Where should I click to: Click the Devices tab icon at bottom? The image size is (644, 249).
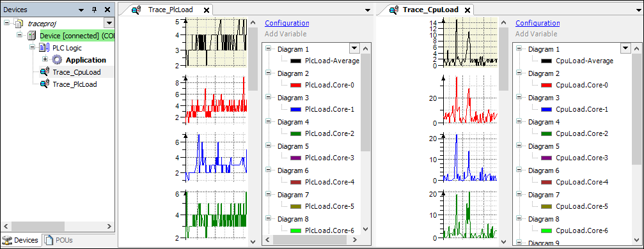pos(7,241)
